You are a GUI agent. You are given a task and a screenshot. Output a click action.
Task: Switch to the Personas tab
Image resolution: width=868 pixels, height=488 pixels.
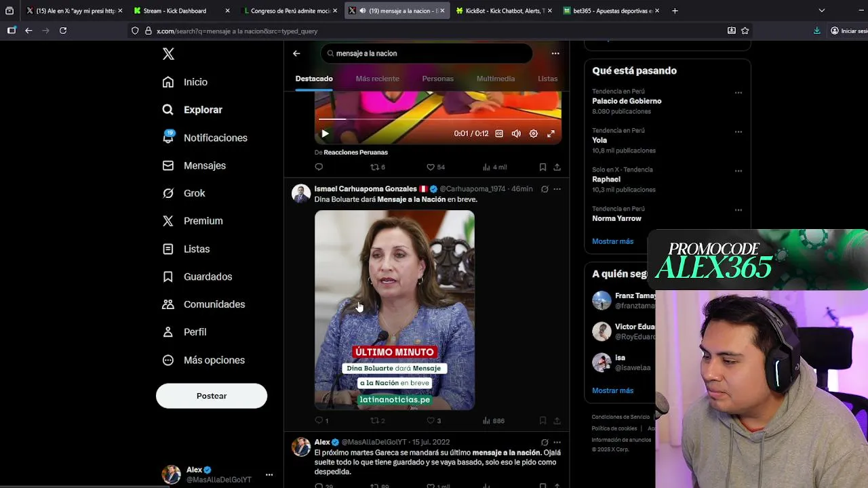coord(437,79)
